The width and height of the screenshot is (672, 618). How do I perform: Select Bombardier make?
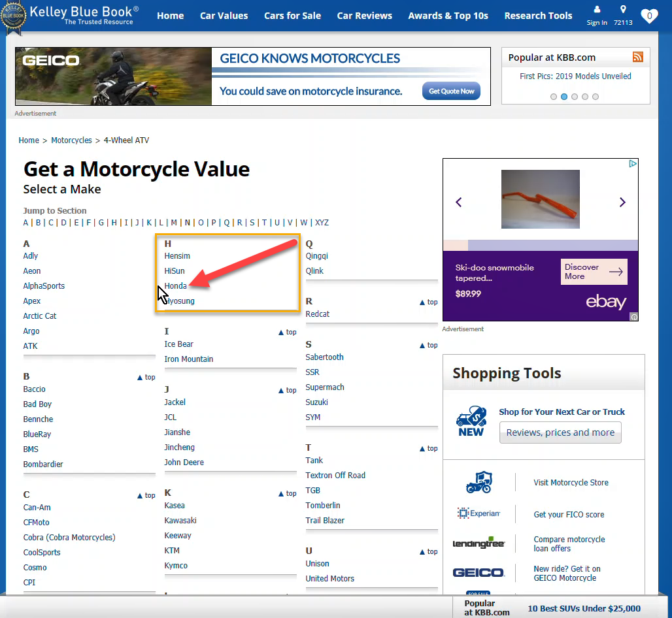[43, 464]
